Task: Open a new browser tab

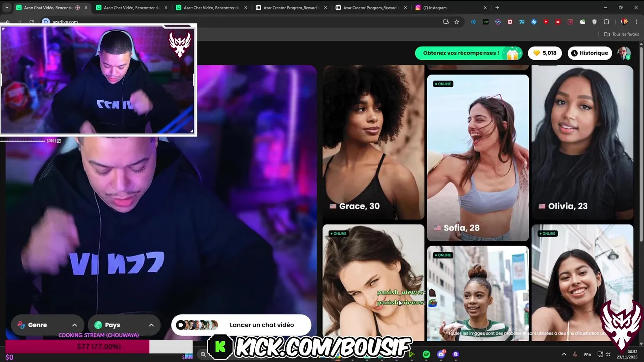Action: point(497,8)
